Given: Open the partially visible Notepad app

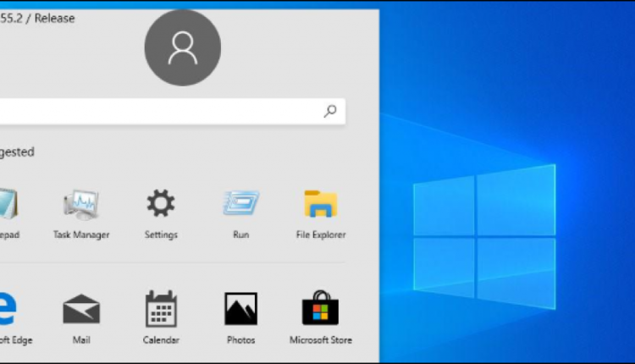Looking at the screenshot, I should coord(9,215).
